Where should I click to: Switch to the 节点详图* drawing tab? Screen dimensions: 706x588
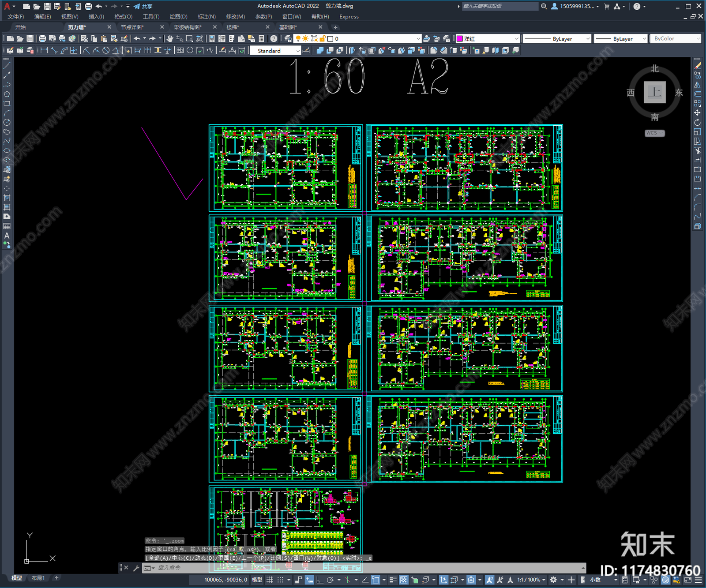[x=132, y=27]
